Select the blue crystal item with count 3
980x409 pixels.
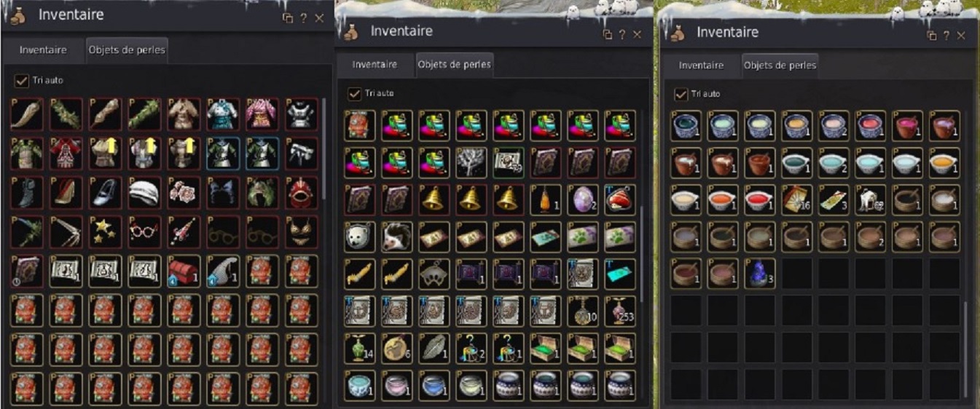click(760, 274)
